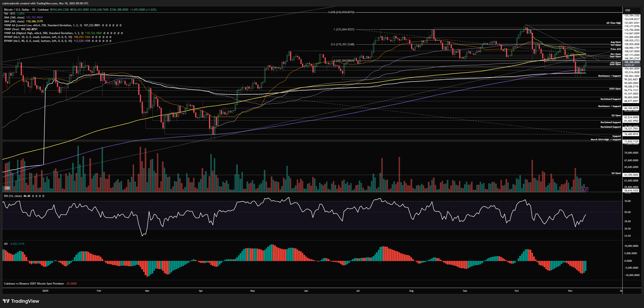The height and width of the screenshot is (308, 644).
Task: Click the 2025 Open level label
Action: (615, 89)
